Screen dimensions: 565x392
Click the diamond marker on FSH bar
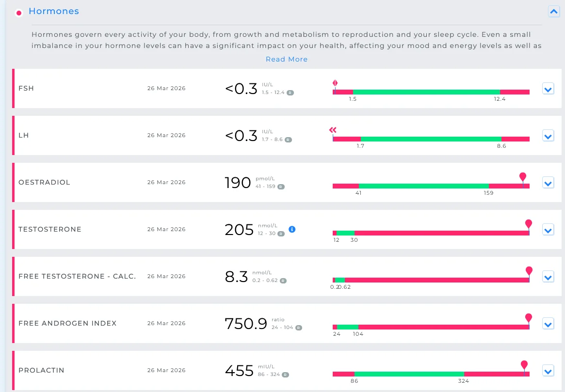pyautogui.click(x=335, y=83)
